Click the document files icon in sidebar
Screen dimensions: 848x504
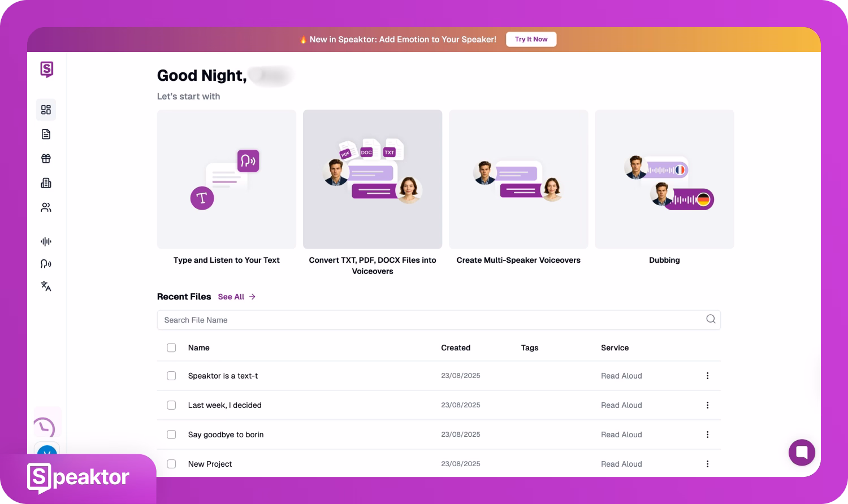(x=46, y=134)
